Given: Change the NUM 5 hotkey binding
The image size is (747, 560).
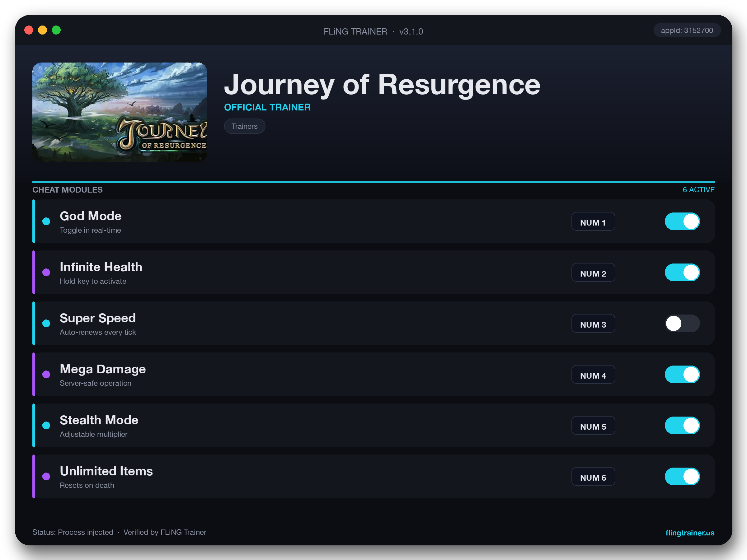Looking at the screenshot, I should point(593,425).
